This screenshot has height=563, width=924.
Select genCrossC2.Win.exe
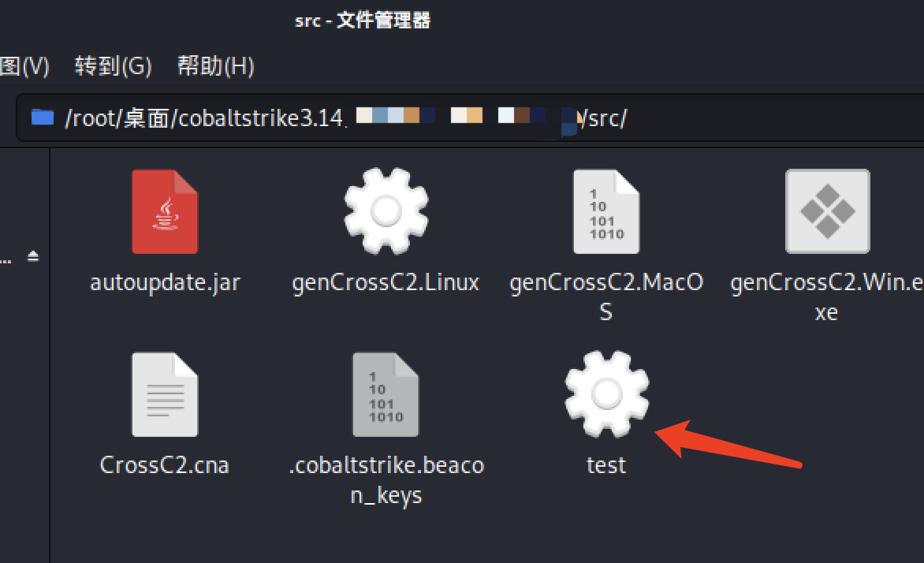click(826, 211)
